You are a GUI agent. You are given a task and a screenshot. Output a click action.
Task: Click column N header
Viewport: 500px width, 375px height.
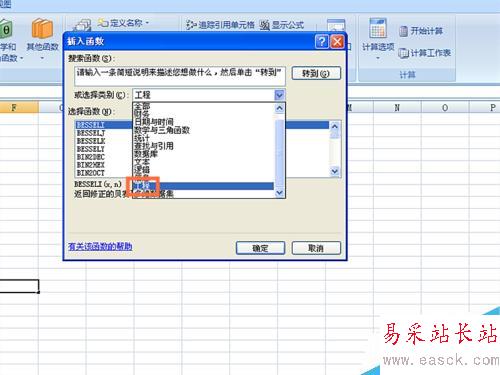tap(397, 107)
